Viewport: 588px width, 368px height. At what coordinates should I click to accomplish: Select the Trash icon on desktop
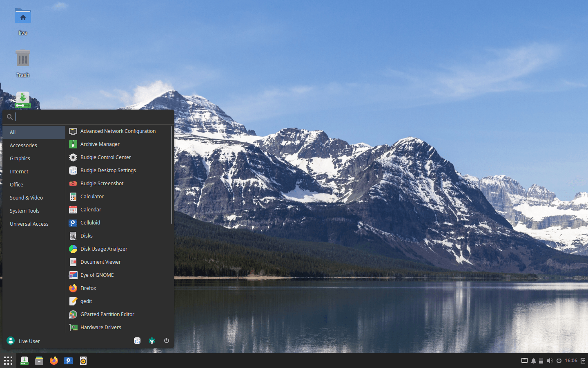pyautogui.click(x=23, y=63)
